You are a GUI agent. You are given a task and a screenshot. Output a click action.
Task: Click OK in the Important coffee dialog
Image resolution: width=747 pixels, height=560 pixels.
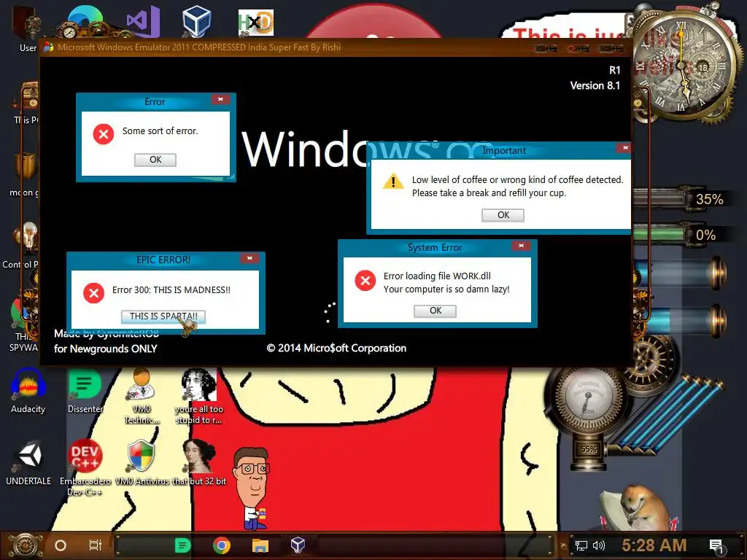(503, 215)
